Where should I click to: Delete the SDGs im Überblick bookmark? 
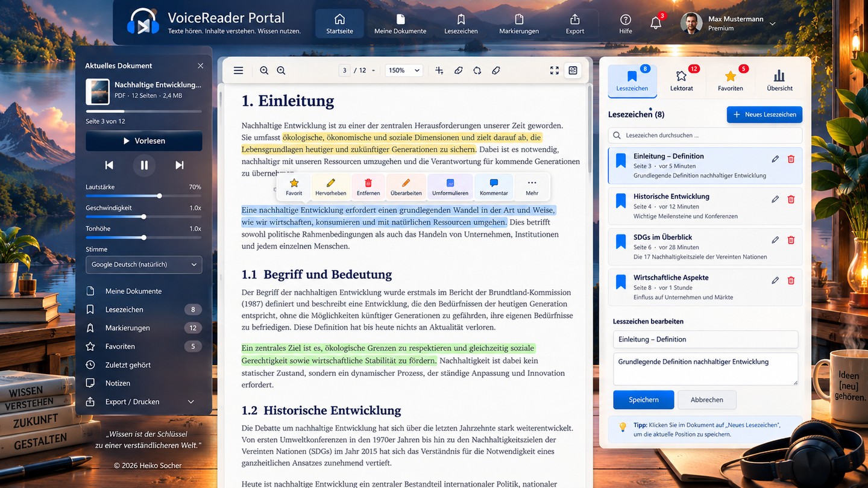[791, 240]
